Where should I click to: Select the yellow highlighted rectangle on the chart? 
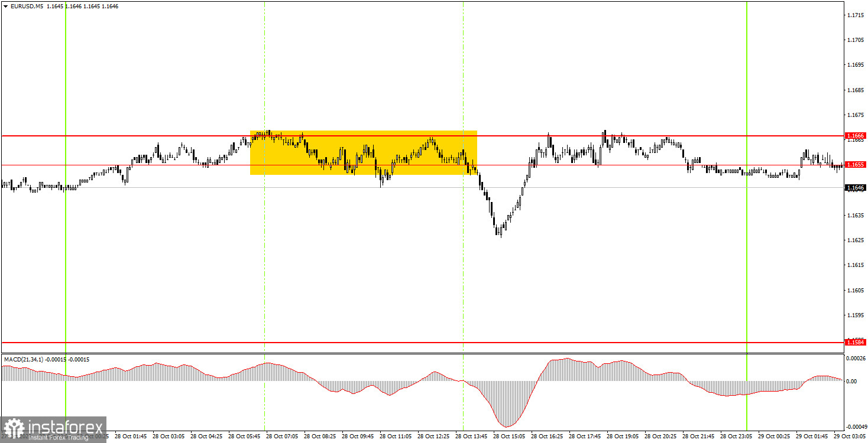pyautogui.click(x=364, y=152)
